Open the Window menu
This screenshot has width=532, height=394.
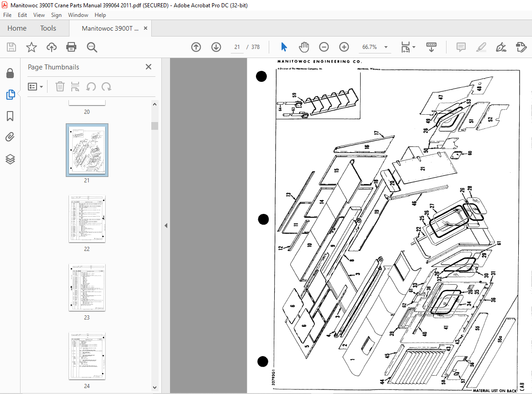pyautogui.click(x=78, y=15)
